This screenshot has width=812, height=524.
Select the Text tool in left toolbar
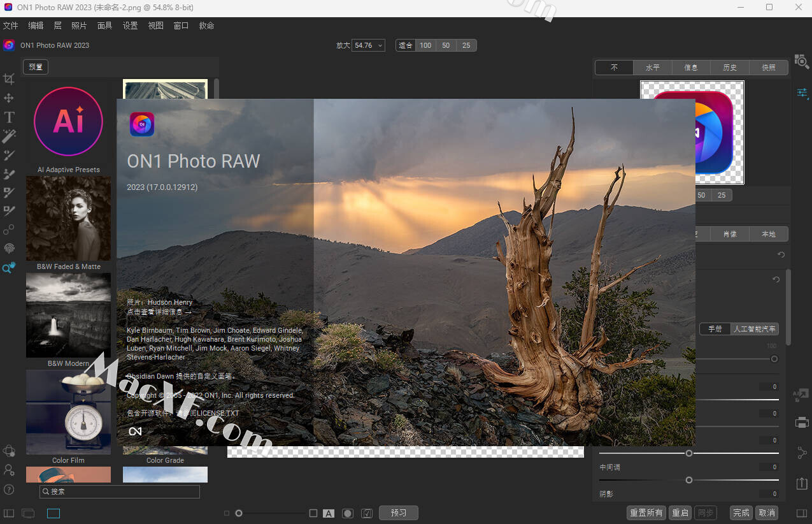tap(9, 117)
